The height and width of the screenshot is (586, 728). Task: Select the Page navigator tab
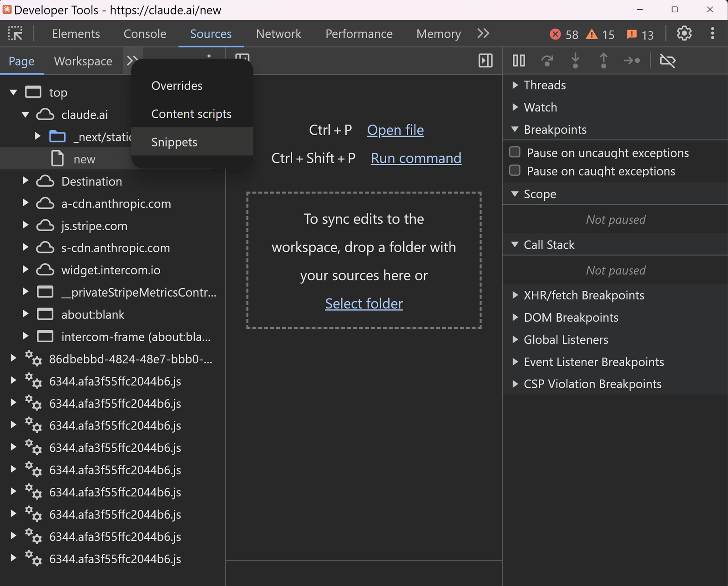[x=21, y=61]
